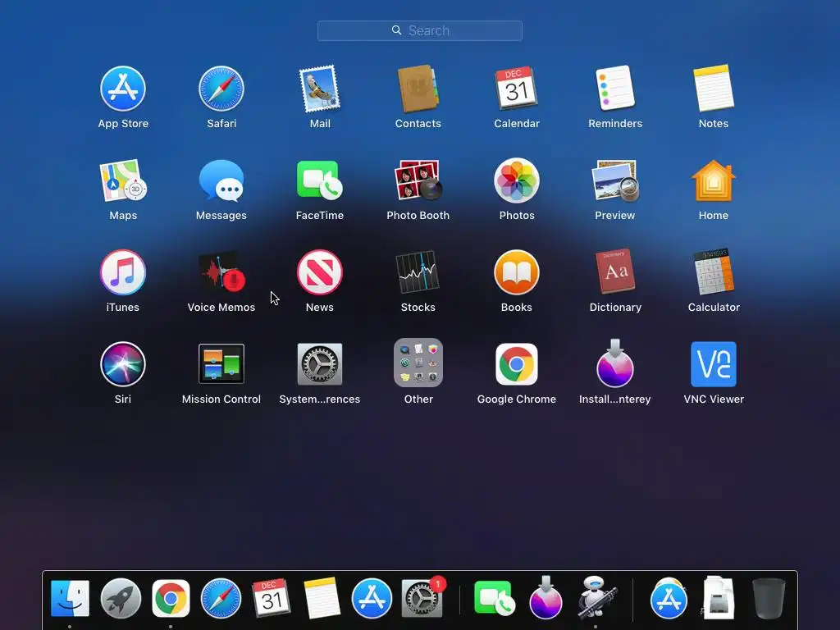Launch the Books app
The image size is (840, 630).
click(517, 272)
